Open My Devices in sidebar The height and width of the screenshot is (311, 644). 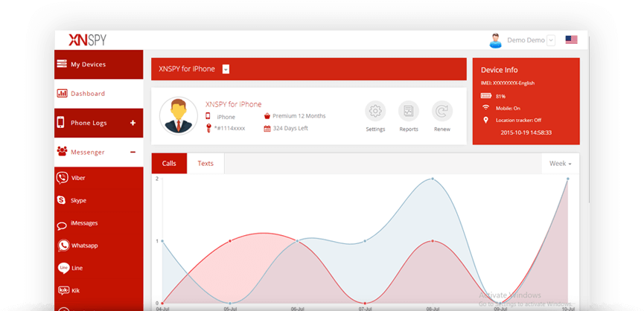(87, 65)
